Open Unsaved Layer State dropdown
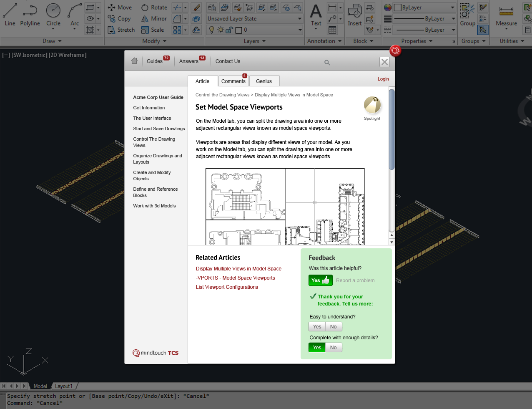This screenshot has width=532, height=409. tap(255, 19)
